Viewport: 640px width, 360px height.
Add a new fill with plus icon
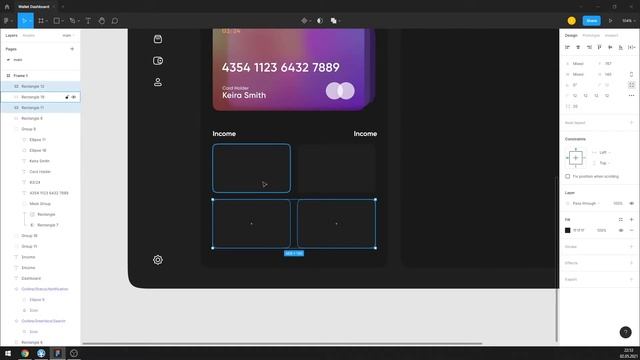[631, 220]
